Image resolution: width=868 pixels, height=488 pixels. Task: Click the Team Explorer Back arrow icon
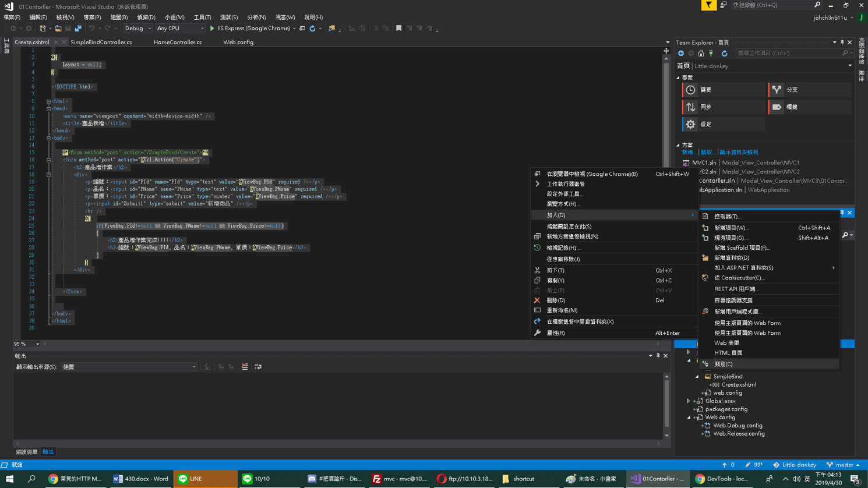coord(681,53)
